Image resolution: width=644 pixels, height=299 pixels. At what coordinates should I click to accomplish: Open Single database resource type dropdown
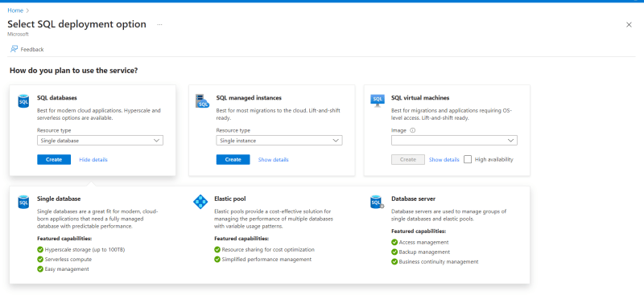(x=100, y=141)
